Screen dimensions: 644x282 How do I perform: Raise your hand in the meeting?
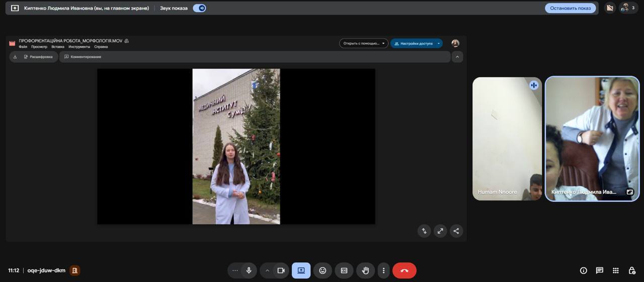pos(365,270)
